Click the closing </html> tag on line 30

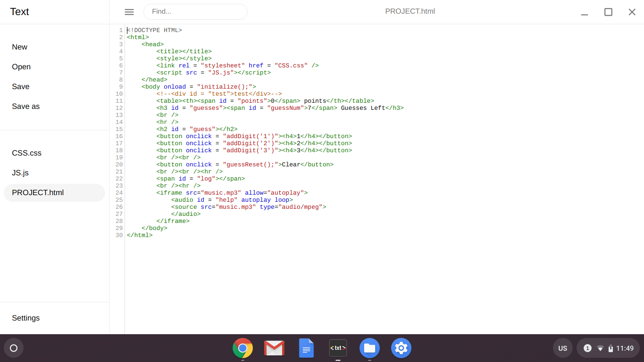(x=140, y=235)
